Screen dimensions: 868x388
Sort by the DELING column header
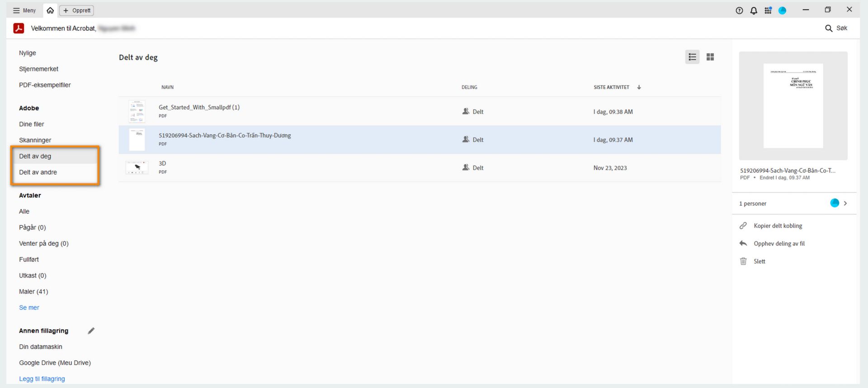pos(469,87)
